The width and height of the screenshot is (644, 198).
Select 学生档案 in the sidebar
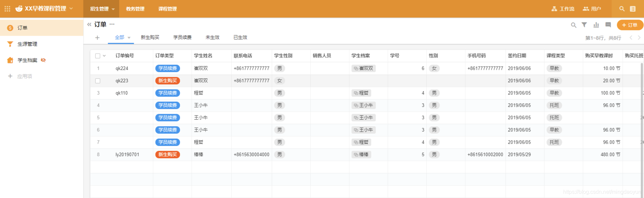27,60
